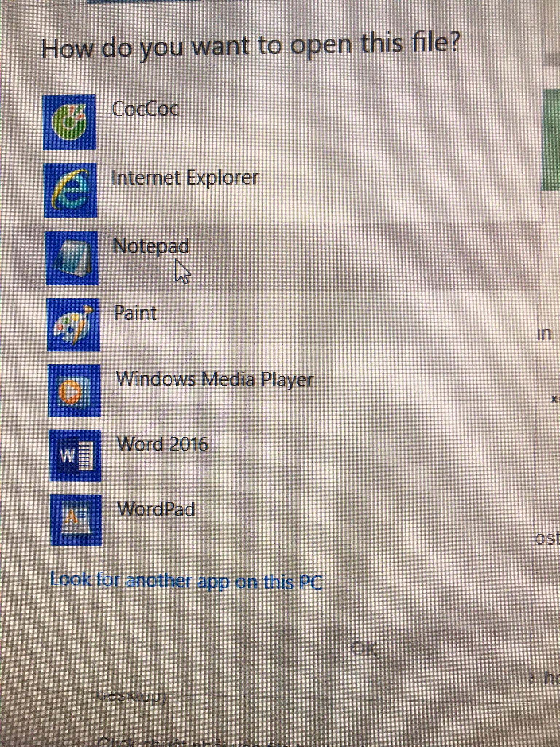Select the Word 2016 icon
Screen dimensions: 560x747
pyautogui.click(x=75, y=456)
